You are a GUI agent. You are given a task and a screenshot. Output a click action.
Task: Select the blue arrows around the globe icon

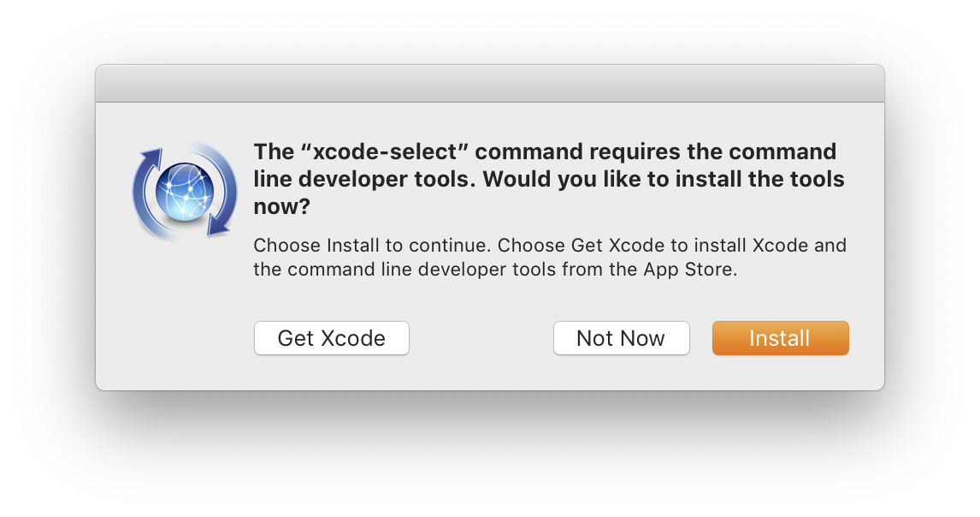tap(184, 190)
